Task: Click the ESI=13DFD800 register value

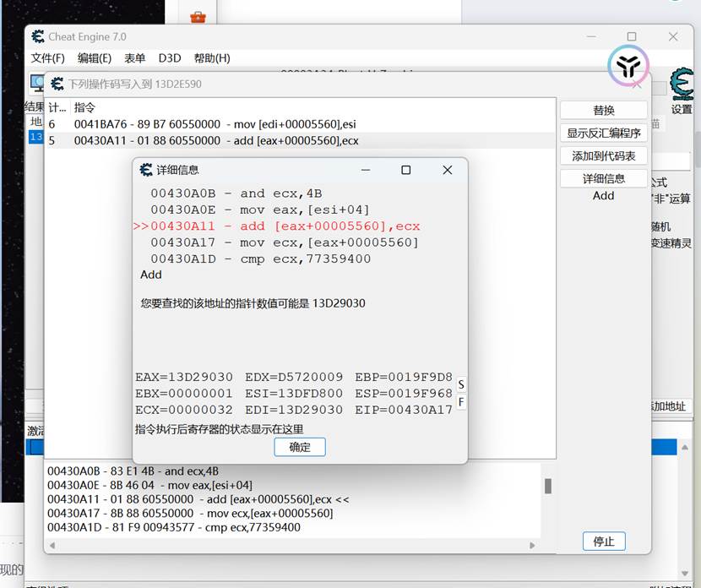Action: [x=294, y=394]
